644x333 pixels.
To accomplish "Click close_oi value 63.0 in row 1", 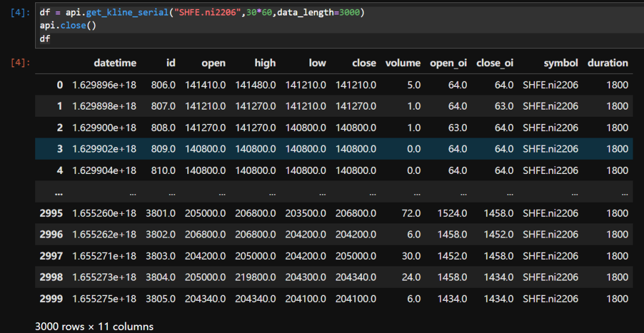I will pyautogui.click(x=504, y=106).
